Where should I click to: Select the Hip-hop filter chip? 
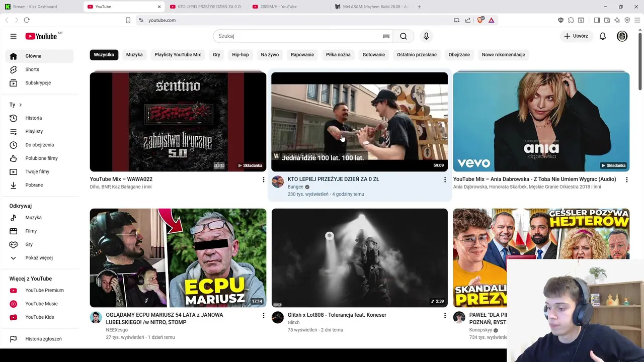pos(240,55)
